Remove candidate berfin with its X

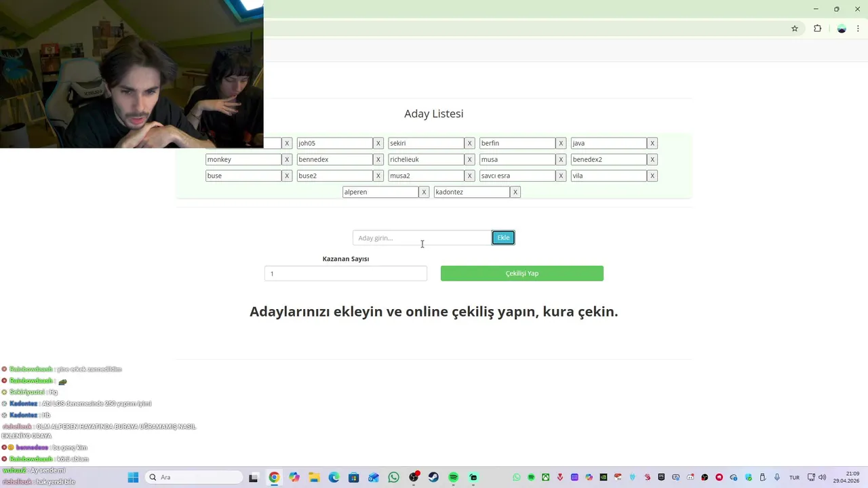[x=561, y=143]
